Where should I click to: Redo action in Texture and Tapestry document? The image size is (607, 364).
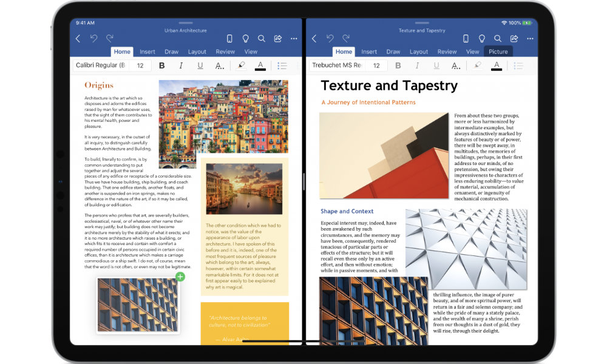(x=346, y=39)
